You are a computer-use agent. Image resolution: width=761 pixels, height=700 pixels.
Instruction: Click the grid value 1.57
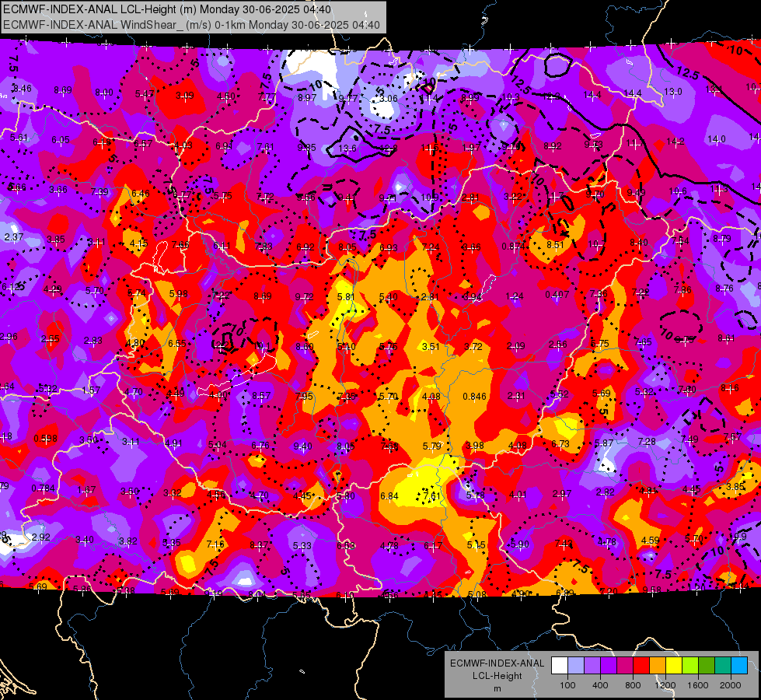click(91, 390)
